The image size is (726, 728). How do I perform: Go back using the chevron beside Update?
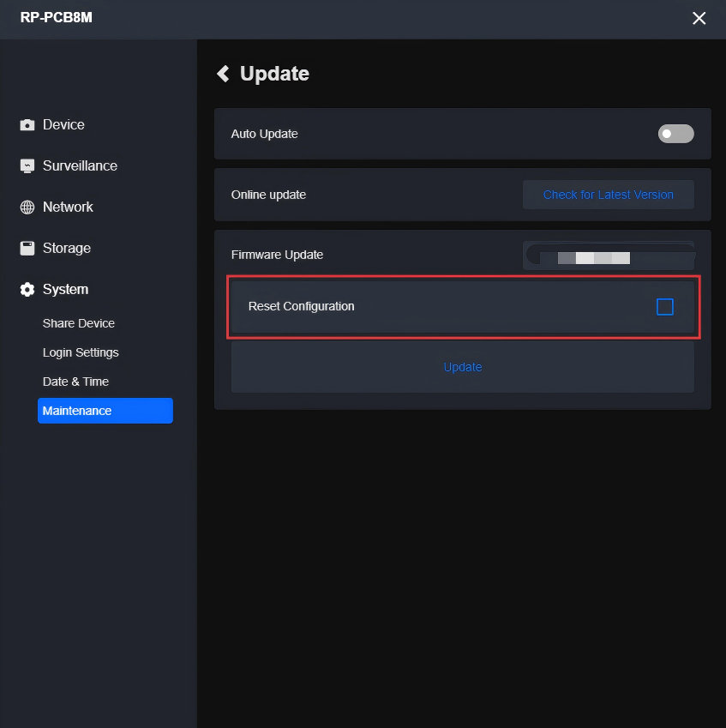coord(224,74)
